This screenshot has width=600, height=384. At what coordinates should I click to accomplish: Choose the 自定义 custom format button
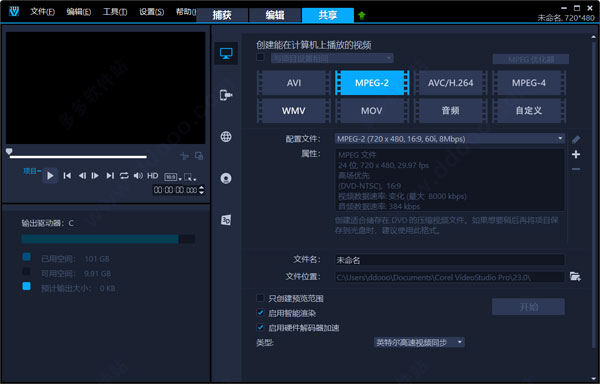[x=529, y=111]
